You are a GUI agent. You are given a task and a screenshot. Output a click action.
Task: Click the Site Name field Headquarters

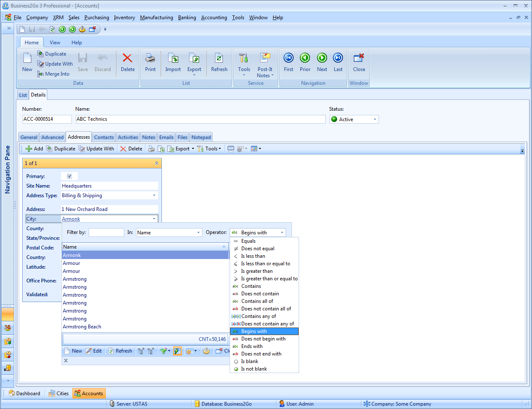(110, 186)
